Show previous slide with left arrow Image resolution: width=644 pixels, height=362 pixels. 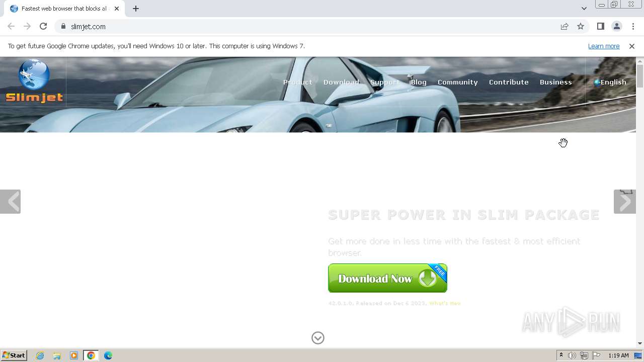click(x=10, y=202)
